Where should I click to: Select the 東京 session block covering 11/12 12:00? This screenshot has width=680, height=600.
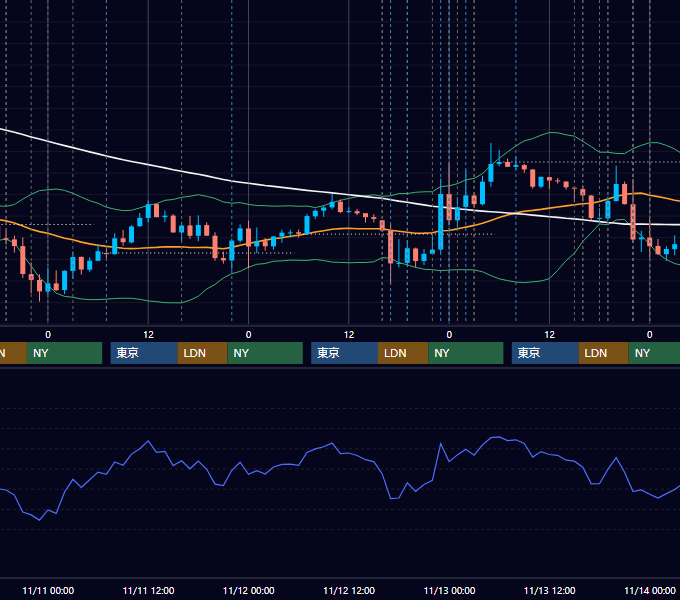tap(344, 353)
